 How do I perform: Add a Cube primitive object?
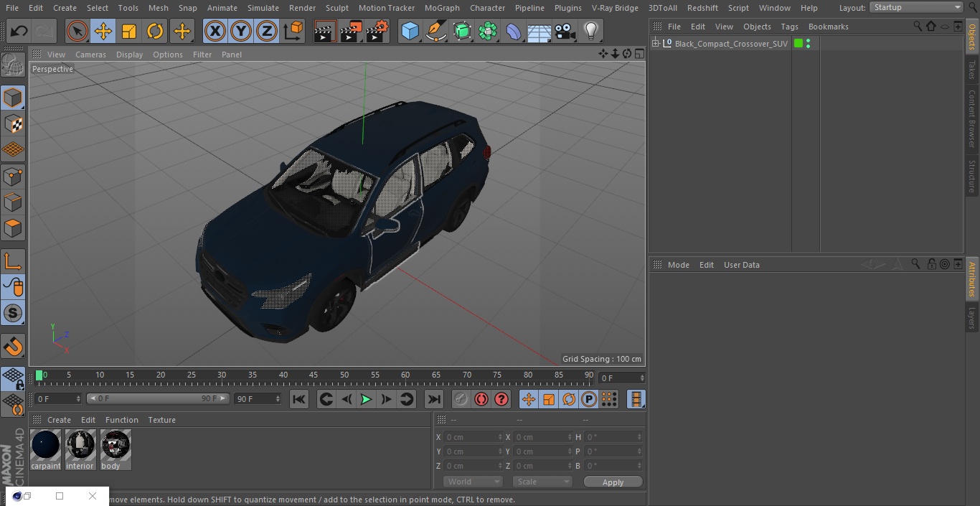point(410,31)
